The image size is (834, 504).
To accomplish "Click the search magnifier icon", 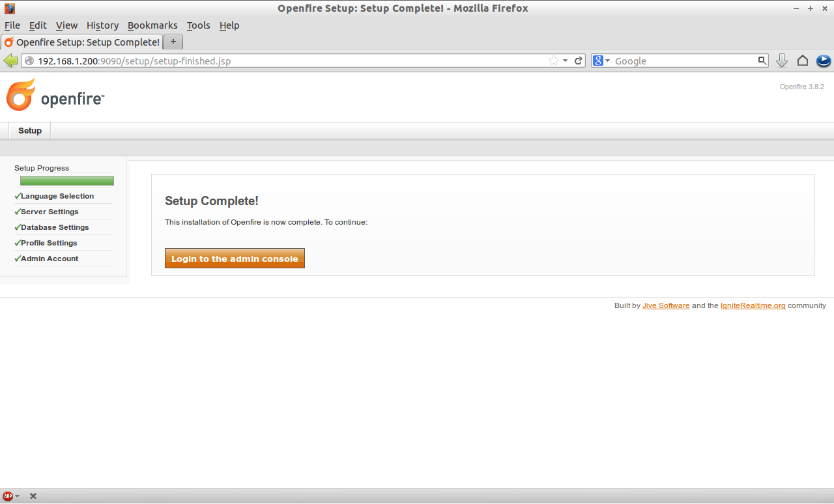I will (762, 61).
